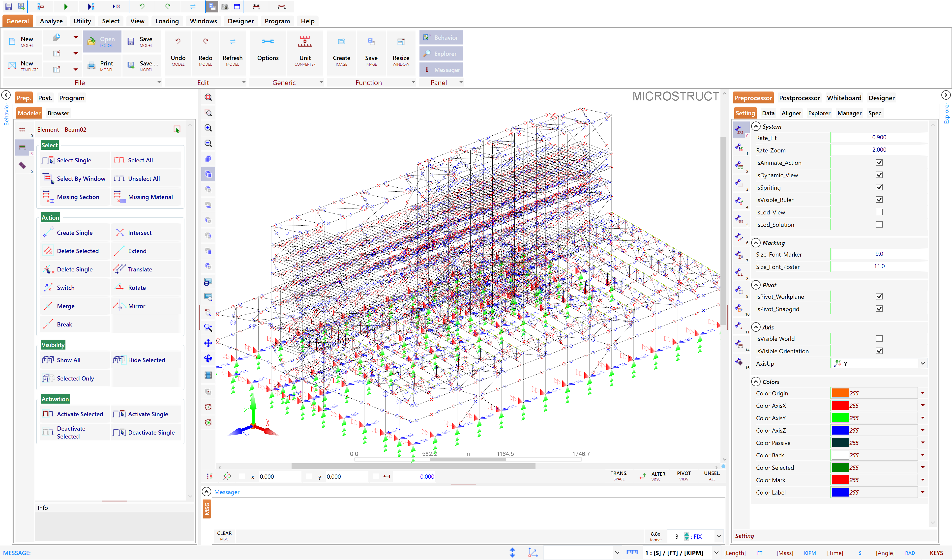This screenshot has width=952, height=560.
Task: Enable IsLod_View checkbox
Action: pyautogui.click(x=879, y=212)
